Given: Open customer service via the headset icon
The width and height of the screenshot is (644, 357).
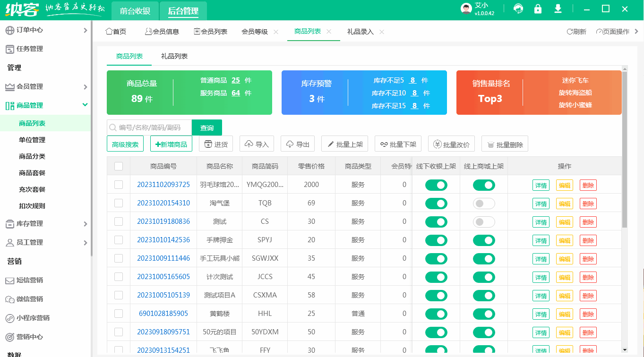Looking at the screenshot, I should coord(518,8).
